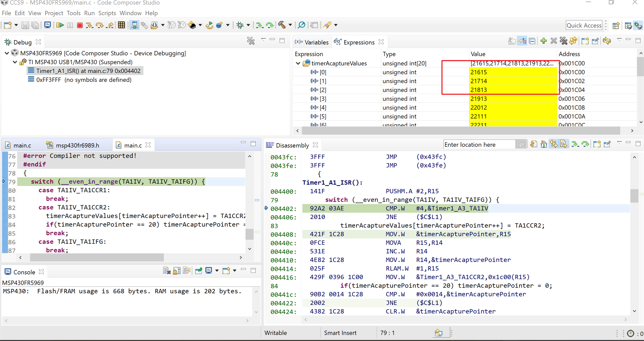The image size is (644, 341).
Task: Click the Value column header
Action: (513, 54)
